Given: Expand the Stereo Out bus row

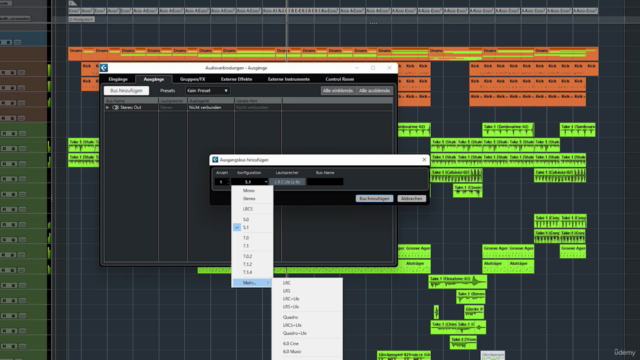Looking at the screenshot, I should (107, 107).
